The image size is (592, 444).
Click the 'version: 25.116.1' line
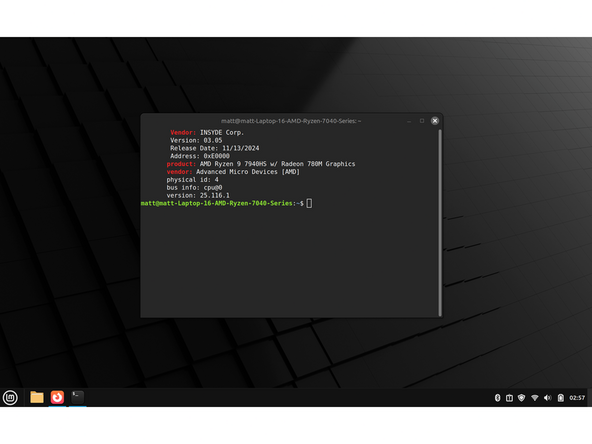pyautogui.click(x=198, y=196)
